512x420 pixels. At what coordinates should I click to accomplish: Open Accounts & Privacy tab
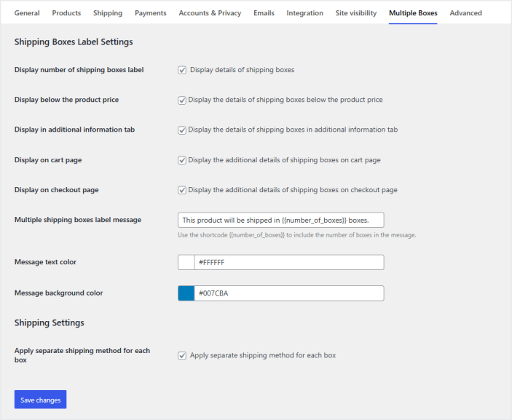[210, 13]
